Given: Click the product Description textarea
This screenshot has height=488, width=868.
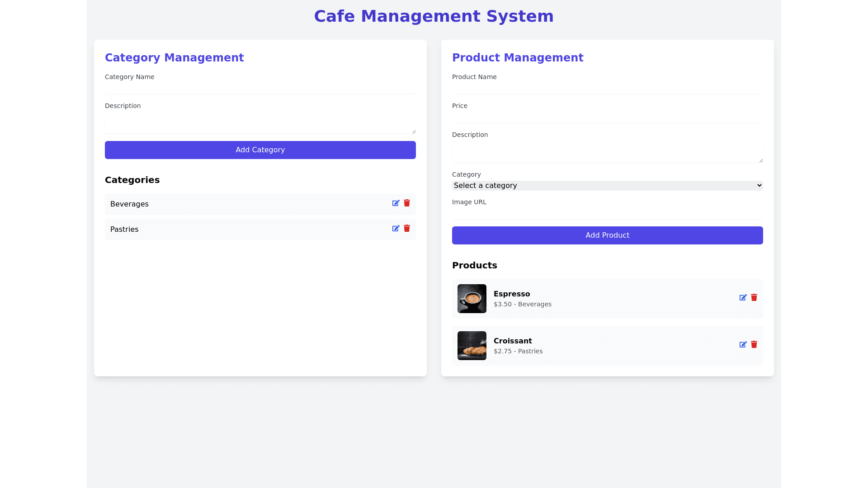Looking at the screenshot, I should click(x=607, y=152).
